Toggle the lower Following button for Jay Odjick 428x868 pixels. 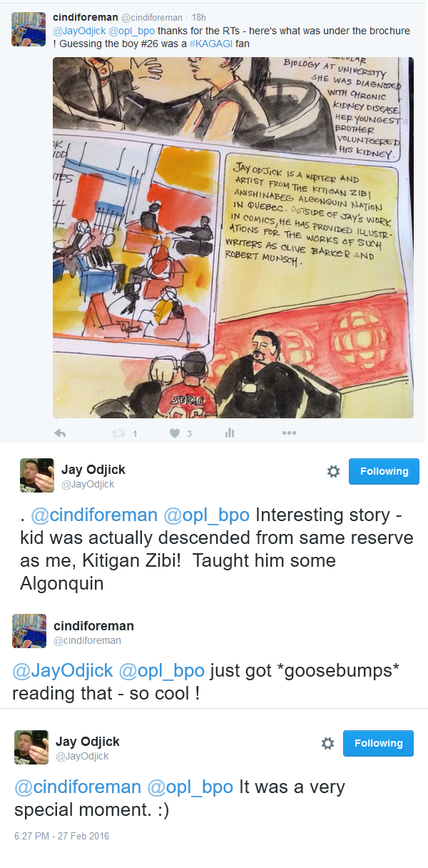[x=378, y=743]
